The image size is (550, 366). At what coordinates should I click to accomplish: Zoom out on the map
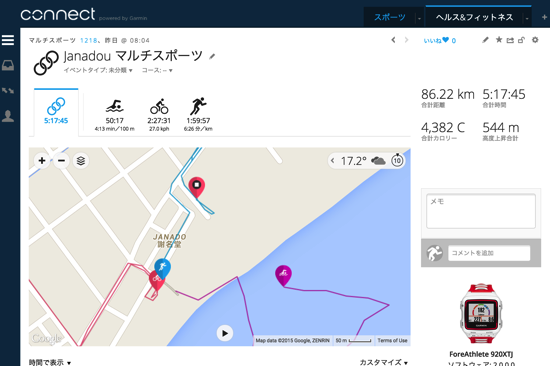pos(61,161)
